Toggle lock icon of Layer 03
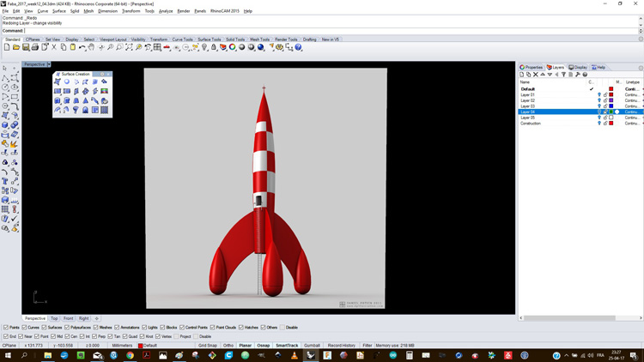This screenshot has width=644, height=362. click(x=605, y=106)
